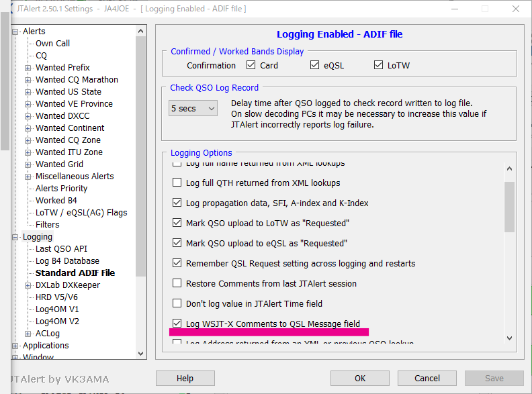Screen dimensions: 532x394
Task: Select the Miscellaneous Alerts tree item
Action: (75, 177)
